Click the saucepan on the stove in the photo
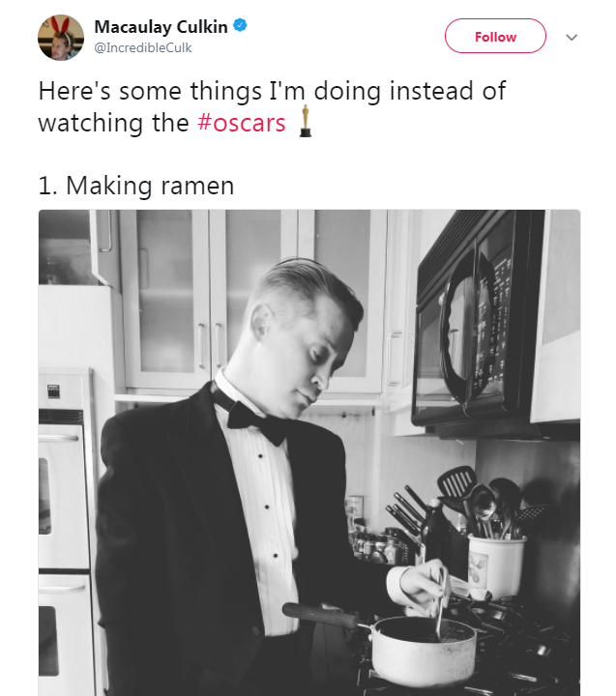Viewport: 616px width, 696px height. pyautogui.click(x=424, y=648)
